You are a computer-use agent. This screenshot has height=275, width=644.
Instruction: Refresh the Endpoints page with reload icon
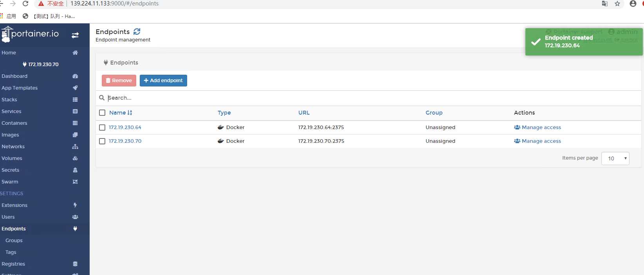click(x=137, y=32)
